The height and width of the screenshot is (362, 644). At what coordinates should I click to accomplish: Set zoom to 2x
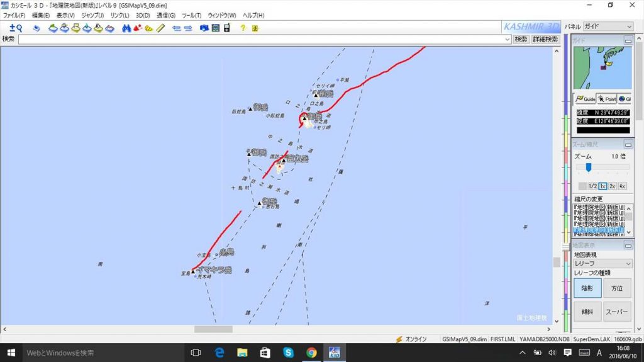[x=613, y=186]
